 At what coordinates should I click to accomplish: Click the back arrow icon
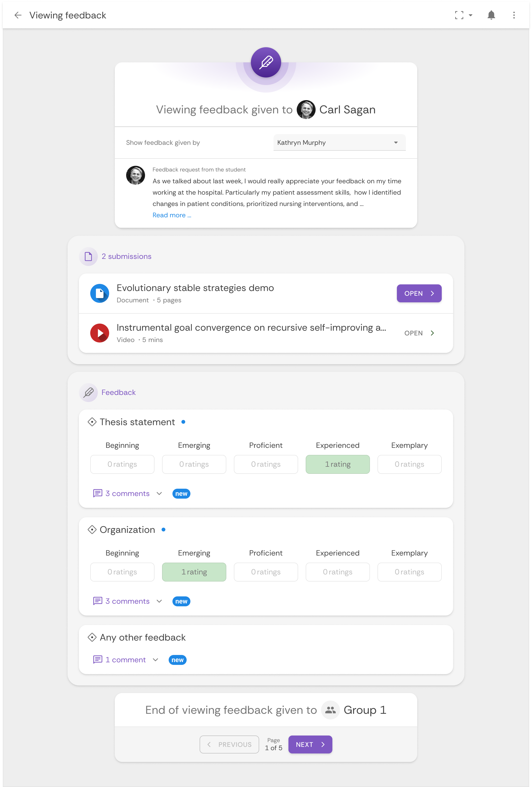(x=18, y=15)
